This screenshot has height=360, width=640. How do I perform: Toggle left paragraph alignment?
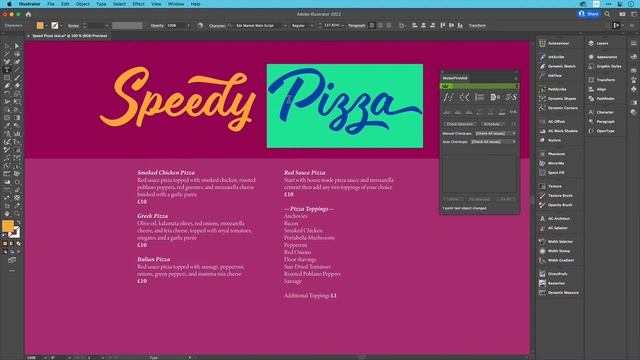point(372,25)
